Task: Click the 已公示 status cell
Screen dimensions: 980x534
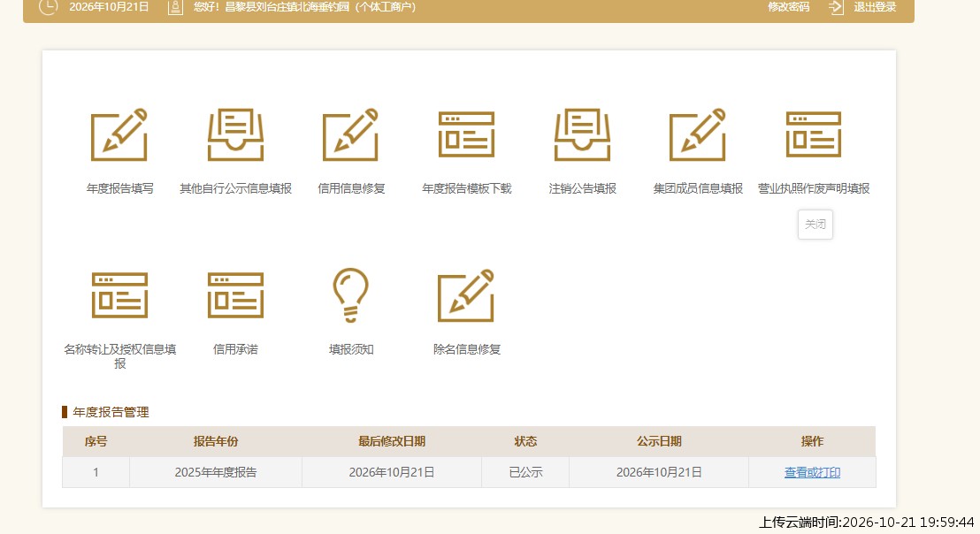Action: (525, 472)
